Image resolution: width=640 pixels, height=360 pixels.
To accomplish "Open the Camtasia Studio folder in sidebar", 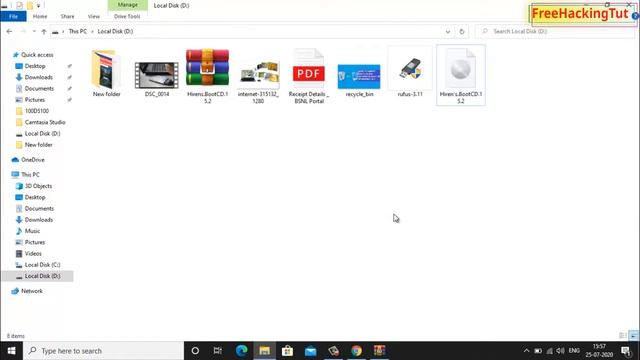I will point(45,122).
